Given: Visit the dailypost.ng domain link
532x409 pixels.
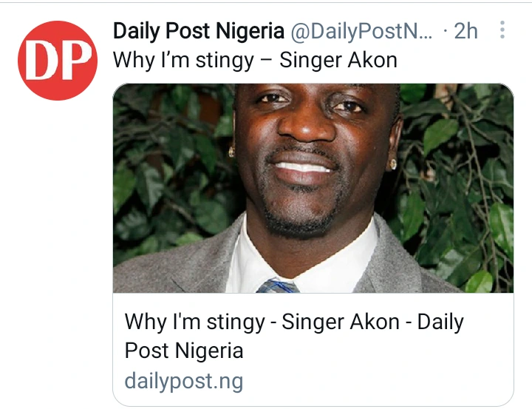Looking at the screenshot, I should tap(183, 382).
